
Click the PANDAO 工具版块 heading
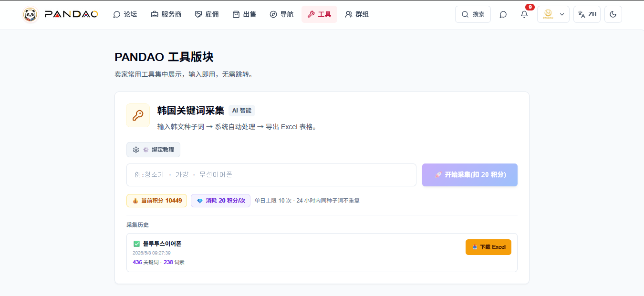pos(164,57)
